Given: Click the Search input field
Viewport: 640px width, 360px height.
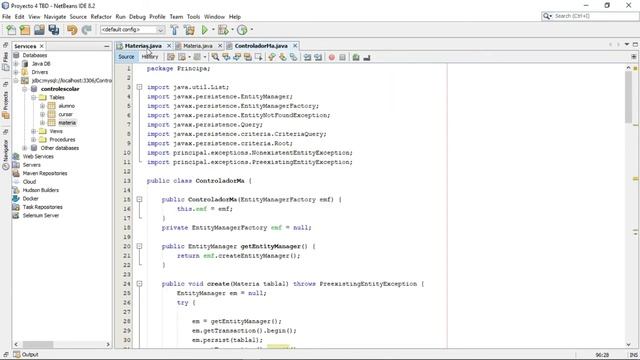Looking at the screenshot, I should point(596,16).
